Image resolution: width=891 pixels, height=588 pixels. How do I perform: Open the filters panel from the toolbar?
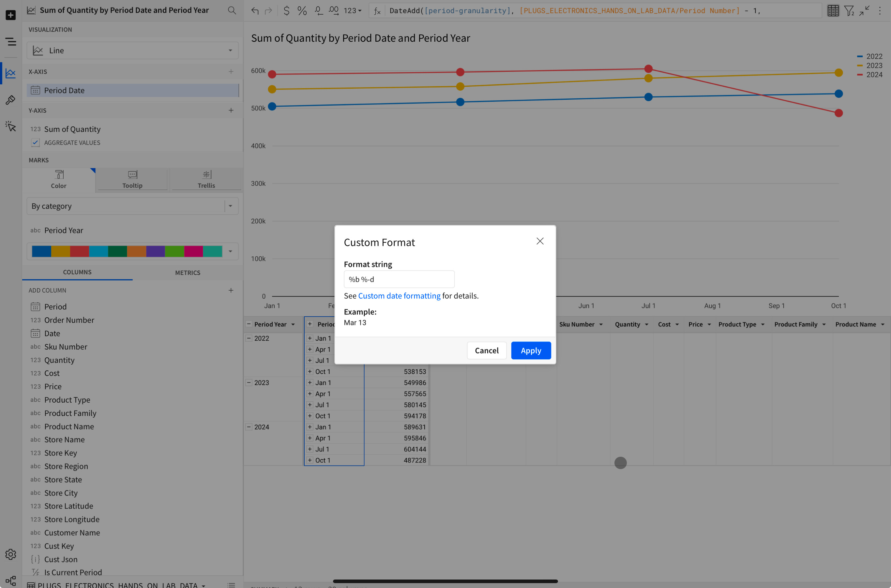click(x=849, y=10)
